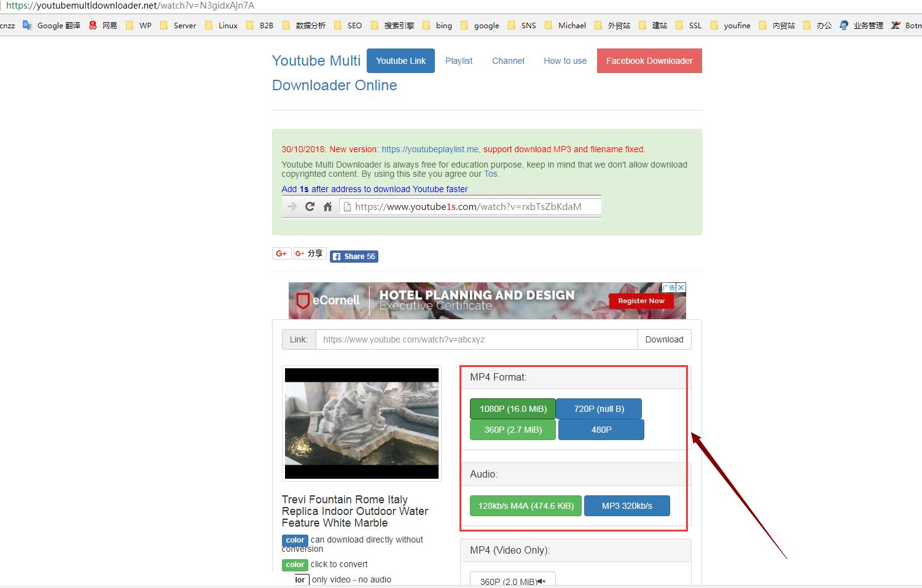This screenshot has width=922, height=588.
Task: Open the B2B bookmark folder
Action: coord(259,25)
